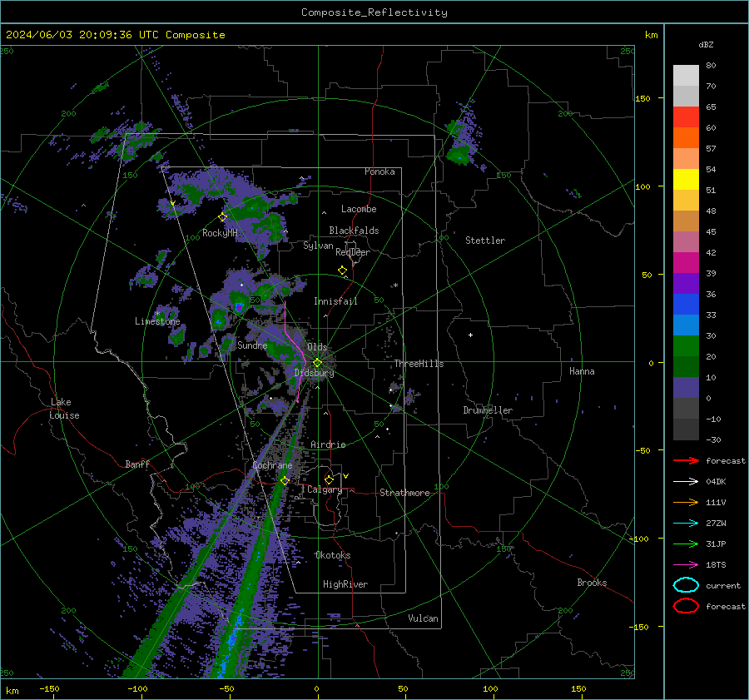The image size is (749, 700).
Task: Select yellow diamond at radar center near Olds
Action: point(317,363)
